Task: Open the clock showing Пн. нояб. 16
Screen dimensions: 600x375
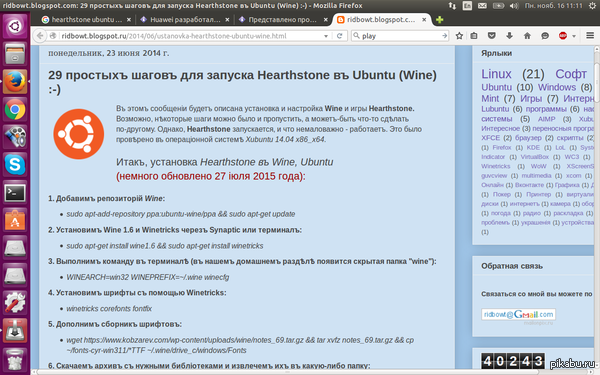Action: pyautogui.click(x=554, y=5)
